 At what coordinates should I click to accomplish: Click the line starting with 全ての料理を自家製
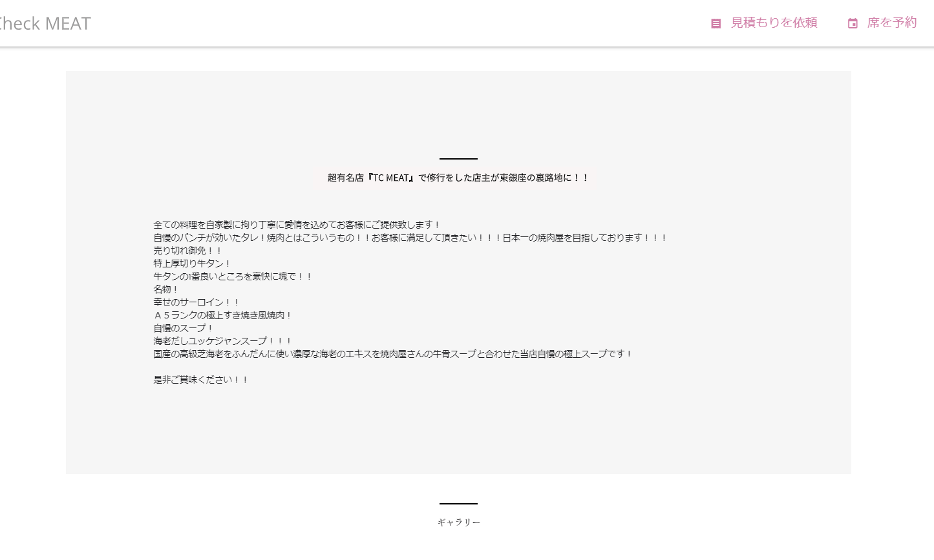click(x=297, y=225)
